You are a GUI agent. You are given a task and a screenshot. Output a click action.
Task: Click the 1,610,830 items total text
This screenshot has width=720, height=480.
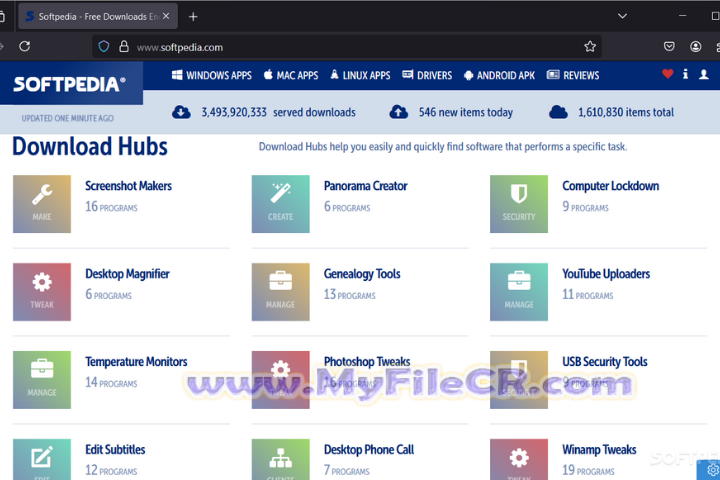pyautogui.click(x=626, y=113)
